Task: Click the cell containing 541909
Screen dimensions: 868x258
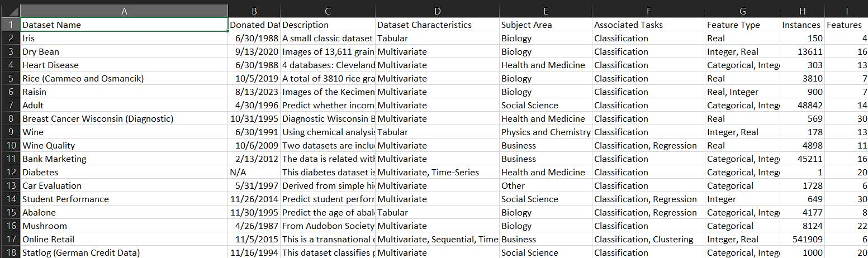Action: pyautogui.click(x=802, y=239)
